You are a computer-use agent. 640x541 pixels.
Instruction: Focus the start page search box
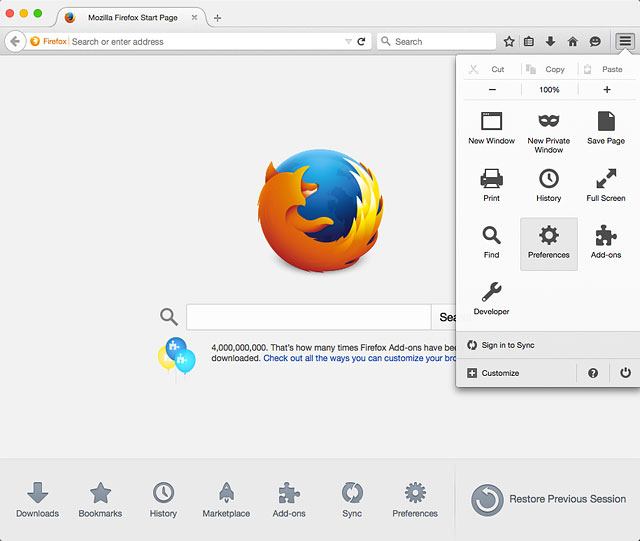pyautogui.click(x=309, y=317)
